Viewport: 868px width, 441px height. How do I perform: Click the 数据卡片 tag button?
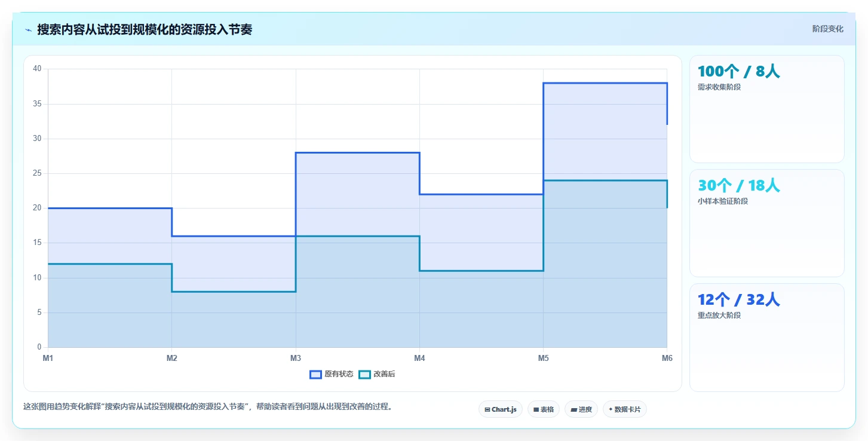[x=625, y=409]
